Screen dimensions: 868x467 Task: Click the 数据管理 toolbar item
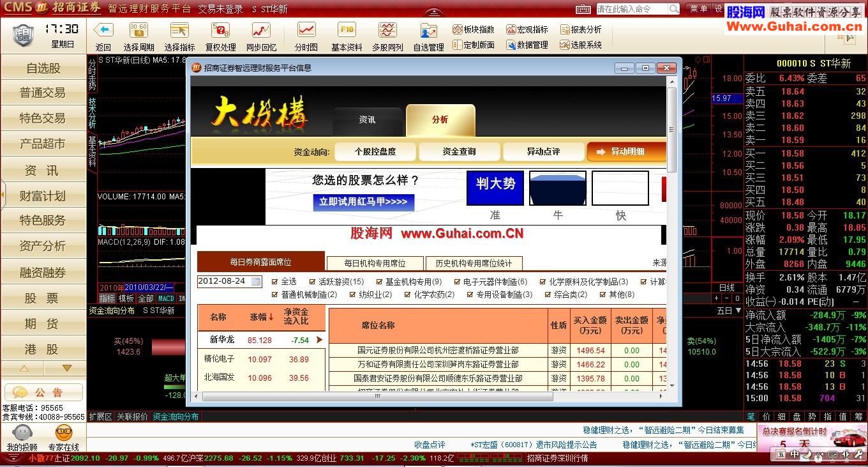527,45
